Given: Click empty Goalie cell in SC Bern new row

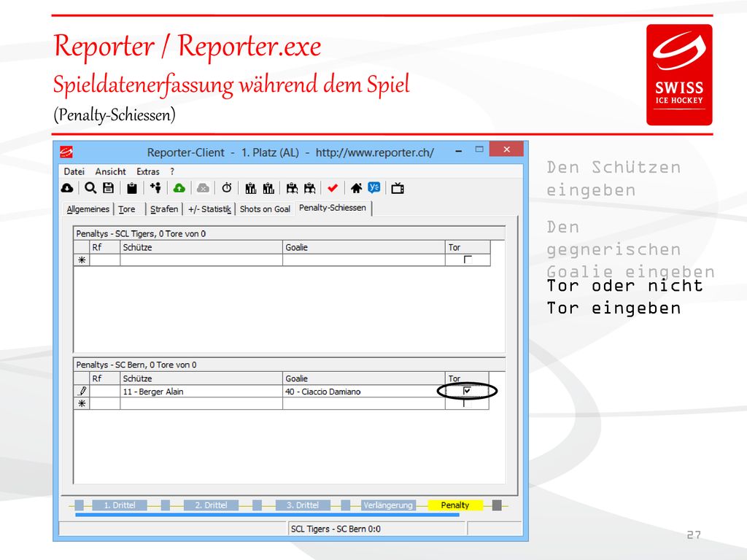Looking at the screenshot, I should click(x=363, y=404).
